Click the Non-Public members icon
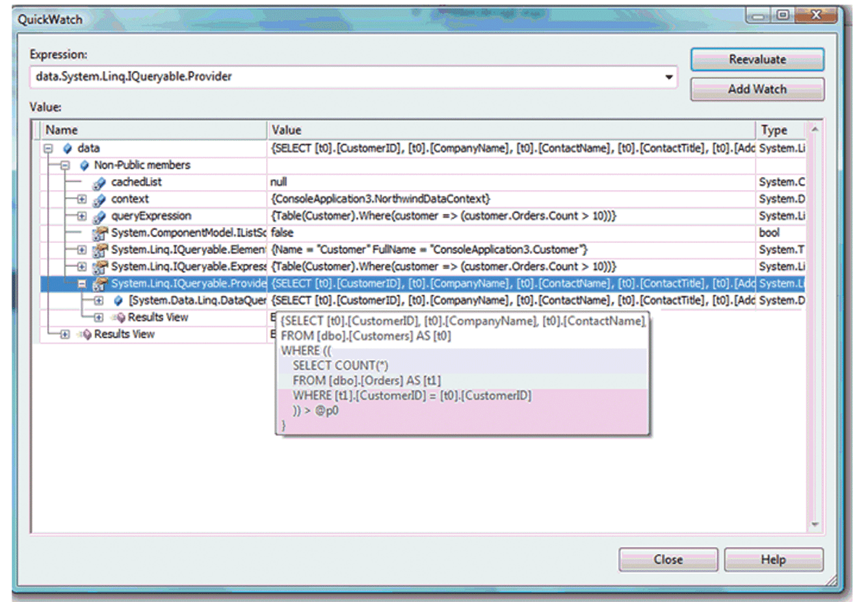The image size is (868, 602). (84, 165)
